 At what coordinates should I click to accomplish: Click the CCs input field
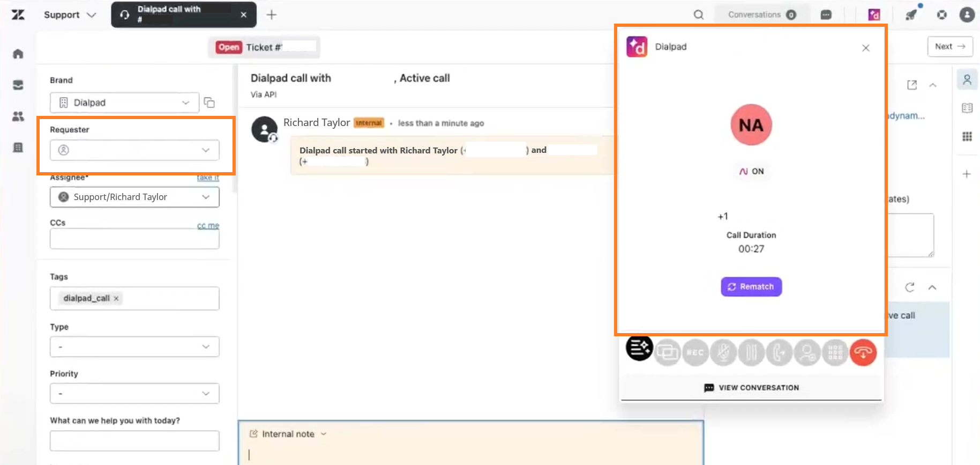pos(134,239)
